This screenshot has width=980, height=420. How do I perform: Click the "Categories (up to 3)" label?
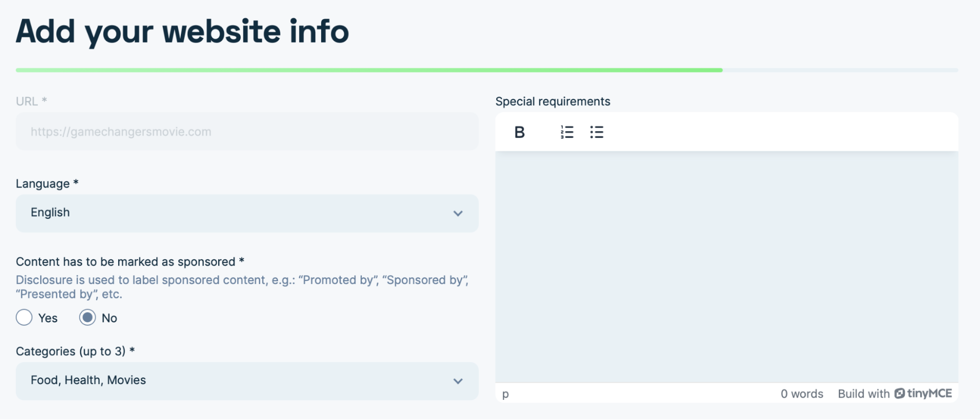click(x=71, y=351)
